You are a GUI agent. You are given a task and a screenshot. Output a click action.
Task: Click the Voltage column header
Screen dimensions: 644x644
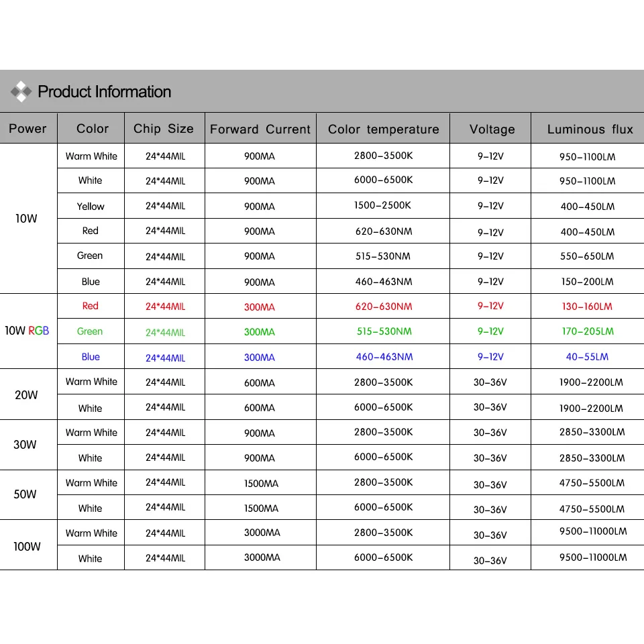492,129
